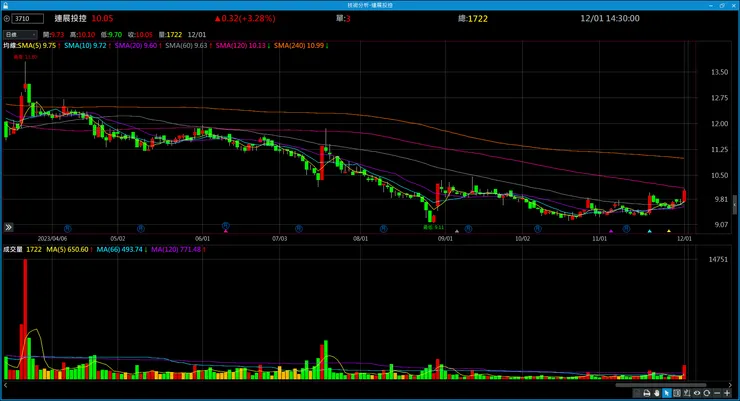The image size is (740, 401).
Task: Click the magenta triangle marker after 11/01
Action: 611,231
